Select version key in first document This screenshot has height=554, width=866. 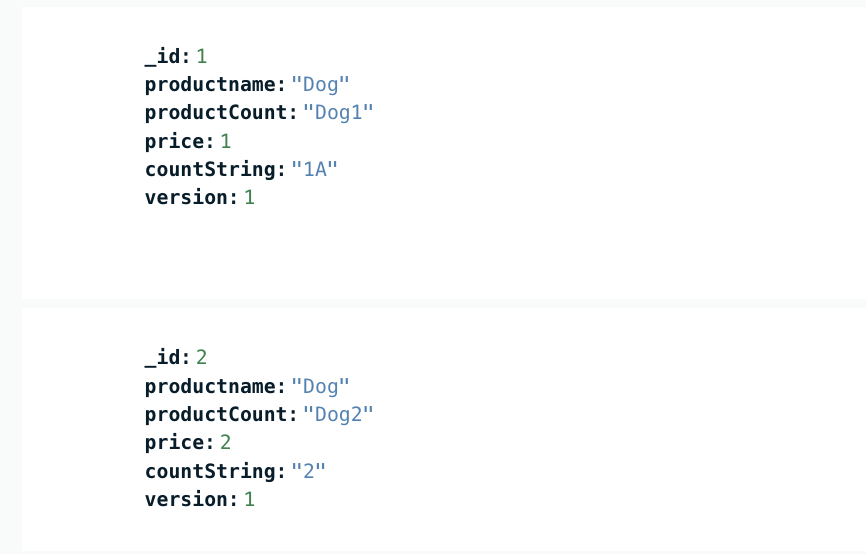click(x=190, y=197)
